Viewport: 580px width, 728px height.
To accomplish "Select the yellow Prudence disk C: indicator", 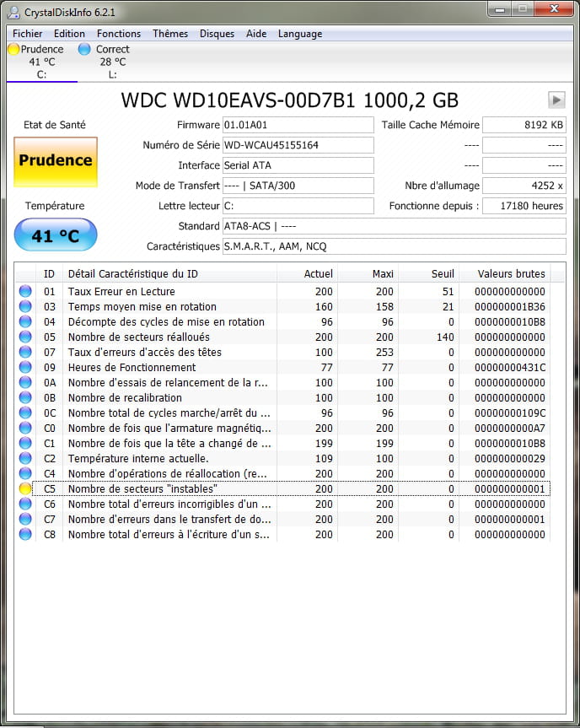I will [x=14, y=49].
